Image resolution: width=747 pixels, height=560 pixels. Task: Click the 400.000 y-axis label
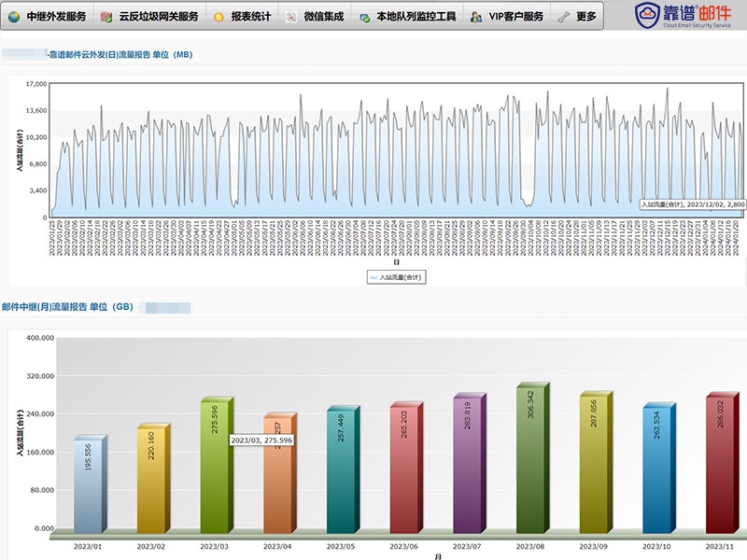click(40, 338)
